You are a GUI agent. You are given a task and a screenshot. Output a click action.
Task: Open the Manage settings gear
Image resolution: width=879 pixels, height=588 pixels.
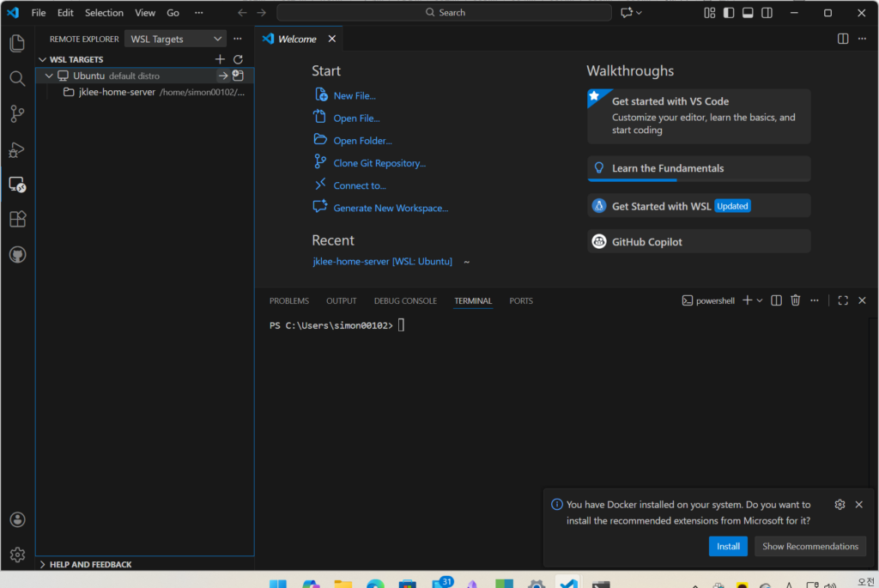coord(17,555)
